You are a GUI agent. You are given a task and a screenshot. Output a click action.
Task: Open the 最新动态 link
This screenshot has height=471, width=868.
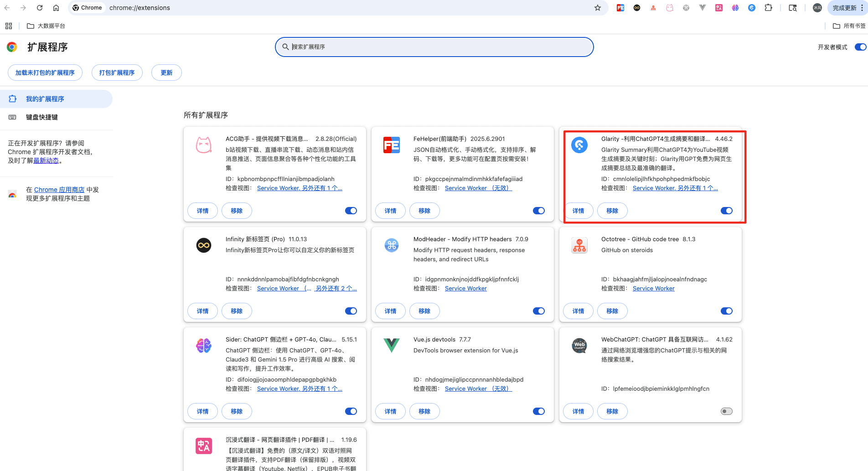pyautogui.click(x=46, y=160)
